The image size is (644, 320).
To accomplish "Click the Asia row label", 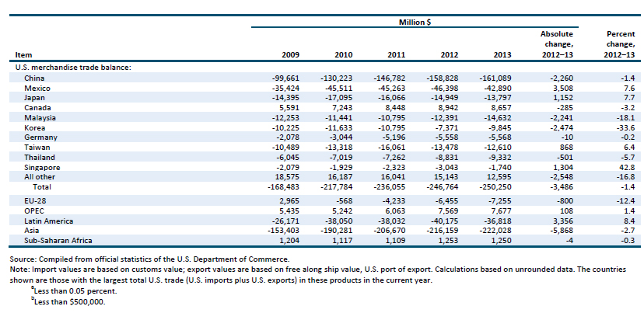I will pos(32,231).
